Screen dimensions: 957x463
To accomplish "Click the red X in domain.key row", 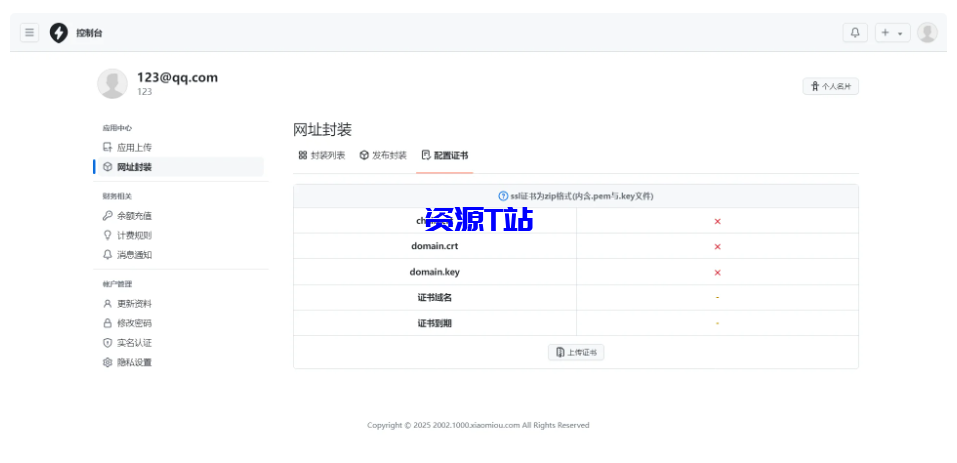I will [x=717, y=272].
